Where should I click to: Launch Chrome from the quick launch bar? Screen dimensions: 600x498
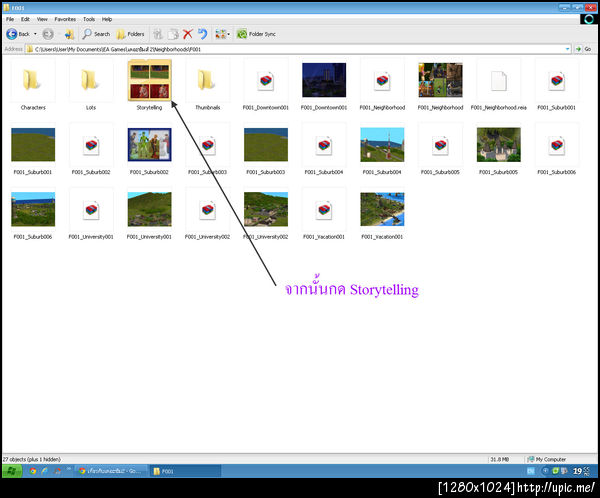(33, 471)
